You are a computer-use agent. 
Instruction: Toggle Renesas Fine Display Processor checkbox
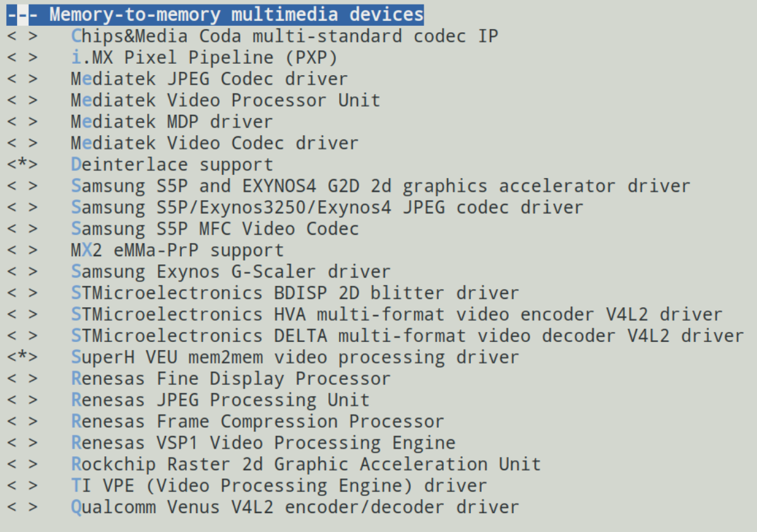point(22,379)
